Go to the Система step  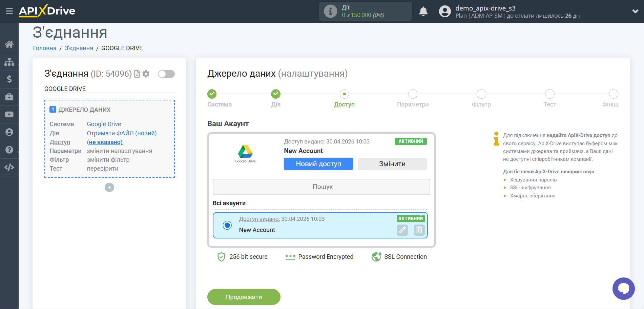point(212,94)
